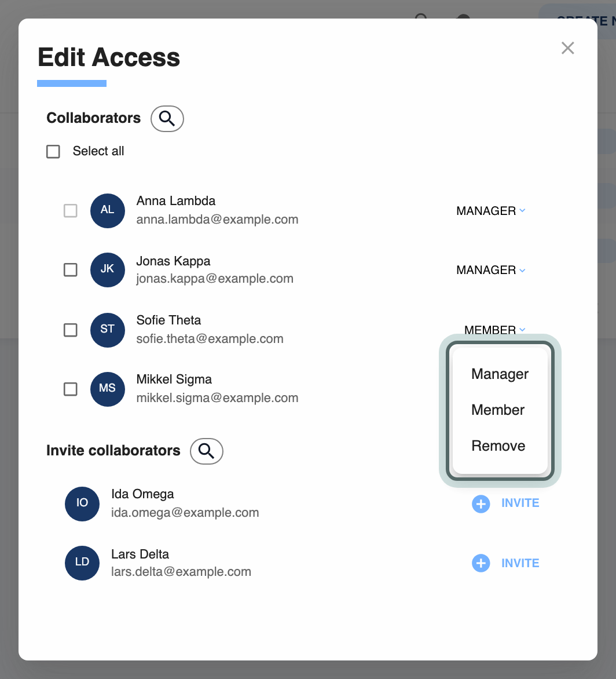Viewport: 616px width, 679px height.
Task: Click Anna Lambda's AL avatar
Action: click(108, 210)
